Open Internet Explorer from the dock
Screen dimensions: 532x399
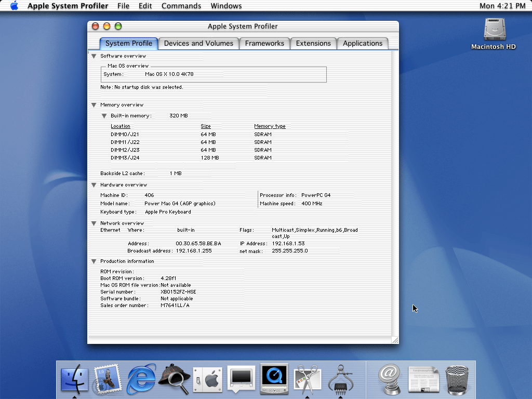[x=141, y=379]
